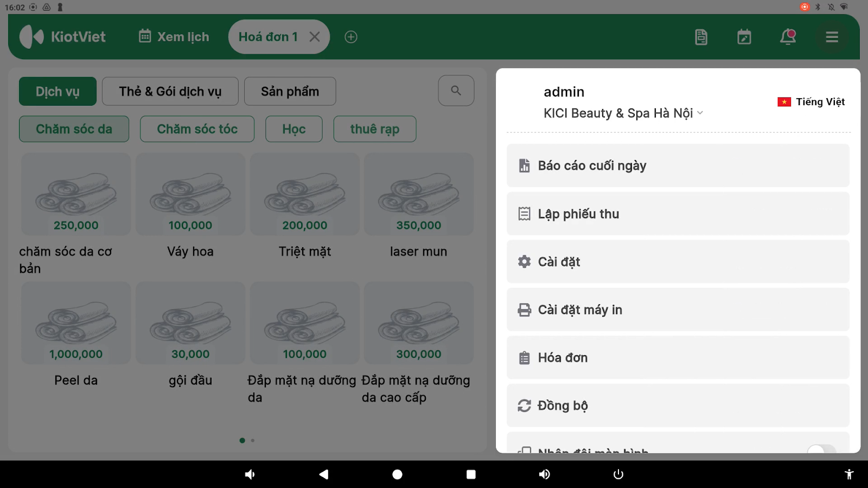Open Cài đặt settings
This screenshot has width=868, height=488.
click(x=678, y=261)
